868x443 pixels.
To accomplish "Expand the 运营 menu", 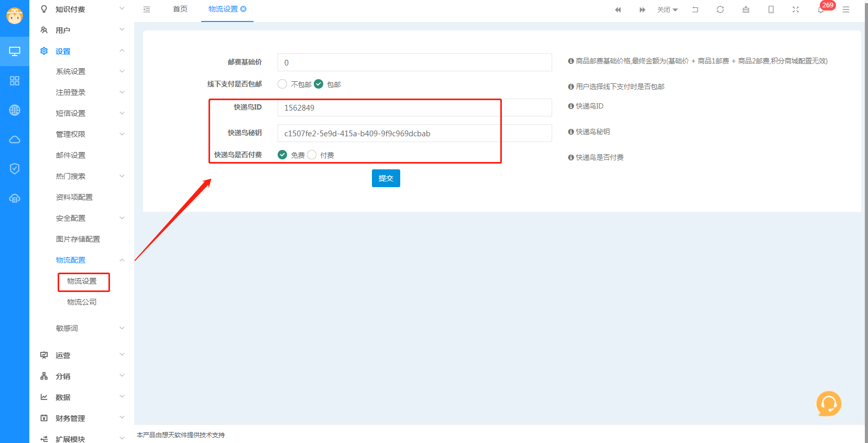I will point(122,354).
